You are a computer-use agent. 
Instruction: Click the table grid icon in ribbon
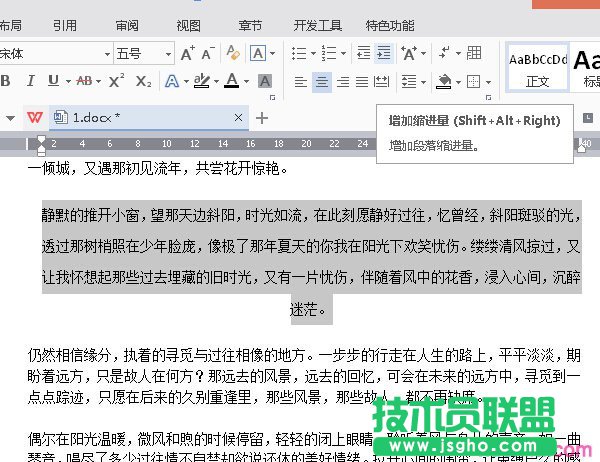coord(474,52)
